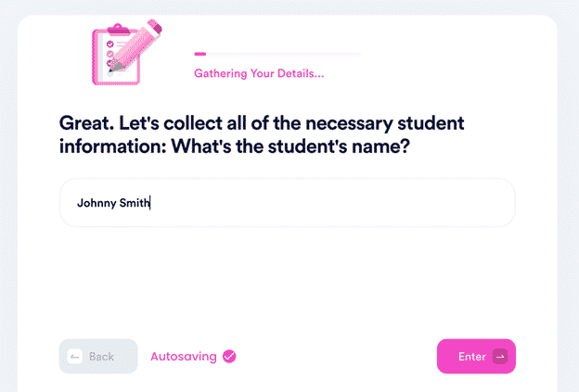The width and height of the screenshot is (579, 392).
Task: Click the text Back inside the Back button
Action: coord(101,357)
